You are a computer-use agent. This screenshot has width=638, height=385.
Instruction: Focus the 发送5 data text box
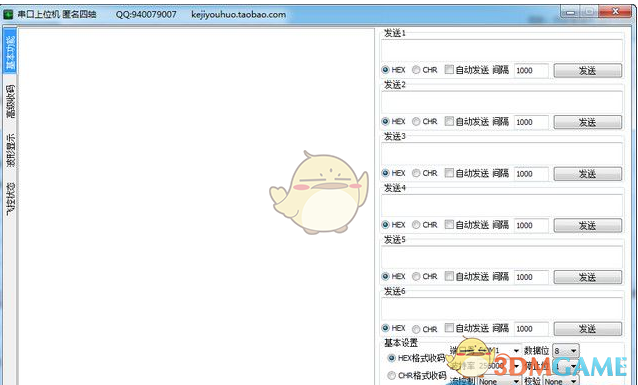coord(502,257)
